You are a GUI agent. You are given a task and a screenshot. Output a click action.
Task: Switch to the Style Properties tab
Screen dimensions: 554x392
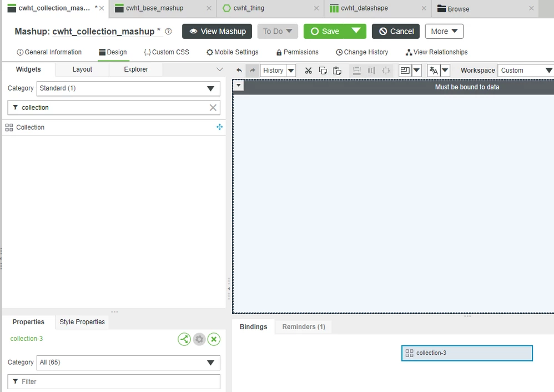click(x=82, y=322)
